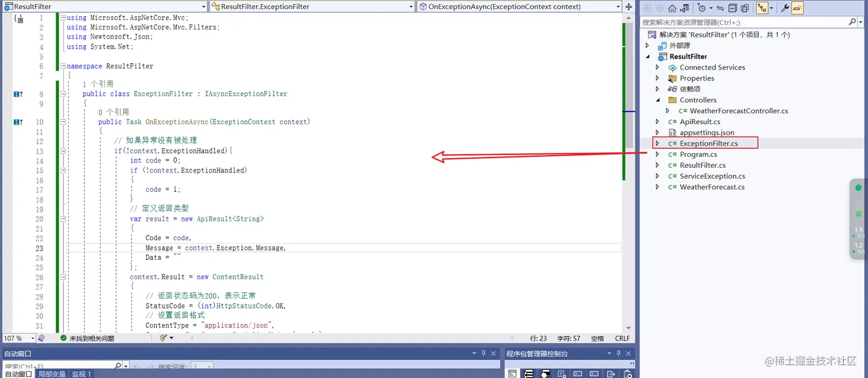Open the pending changes filter clock icon
Viewport: 868px width, 378px height.
[x=702, y=8]
